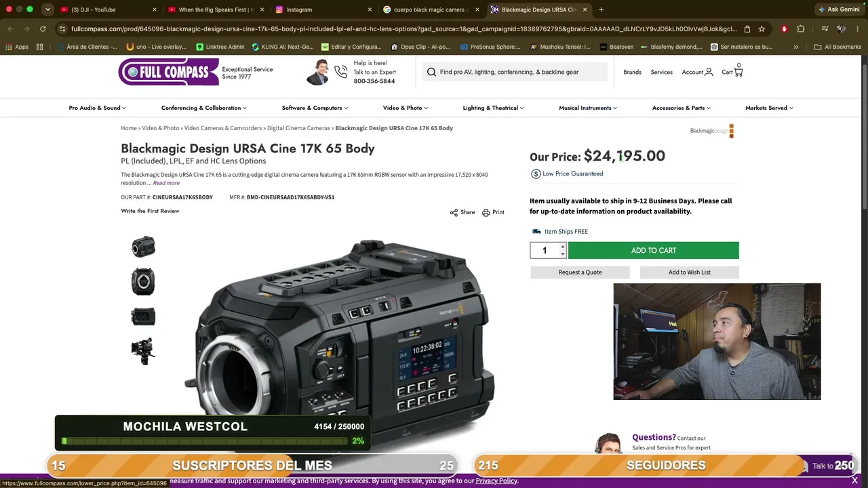Image resolution: width=868 pixels, height=488 pixels.
Task: Bookmark this page with the star icon
Action: pos(762,29)
